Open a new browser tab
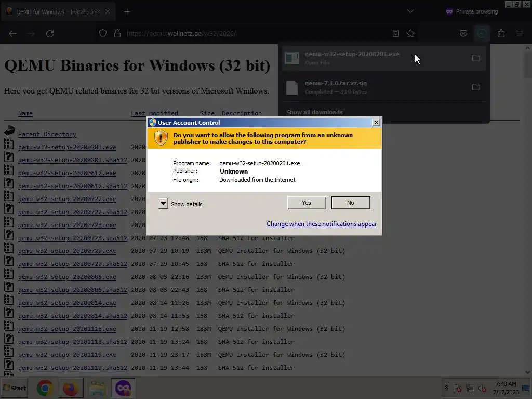This screenshot has width=532, height=399. pos(127,12)
